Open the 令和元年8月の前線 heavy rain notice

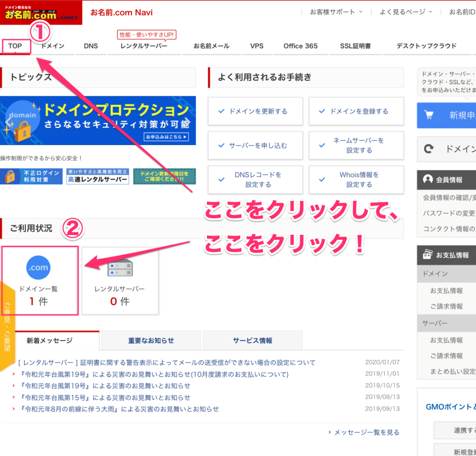pyautogui.click(x=119, y=409)
